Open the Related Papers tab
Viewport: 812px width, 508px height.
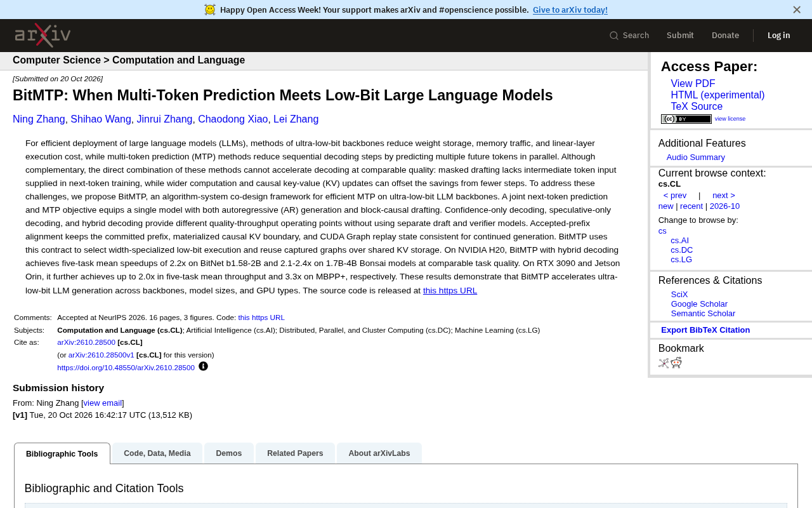pos(295,453)
